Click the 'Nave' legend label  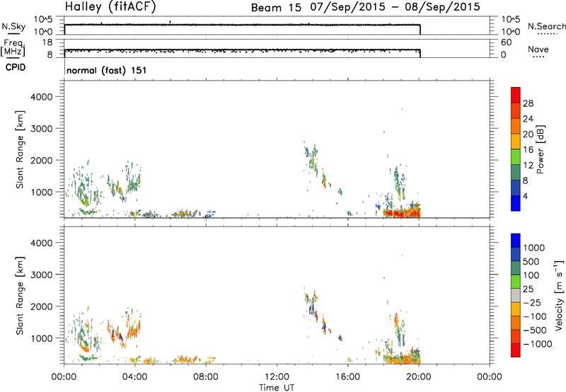[538, 49]
